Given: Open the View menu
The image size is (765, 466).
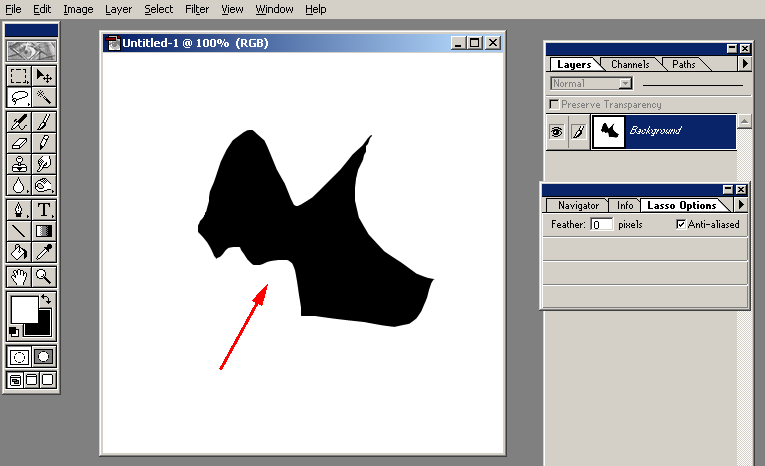Looking at the screenshot, I should pyautogui.click(x=232, y=9).
